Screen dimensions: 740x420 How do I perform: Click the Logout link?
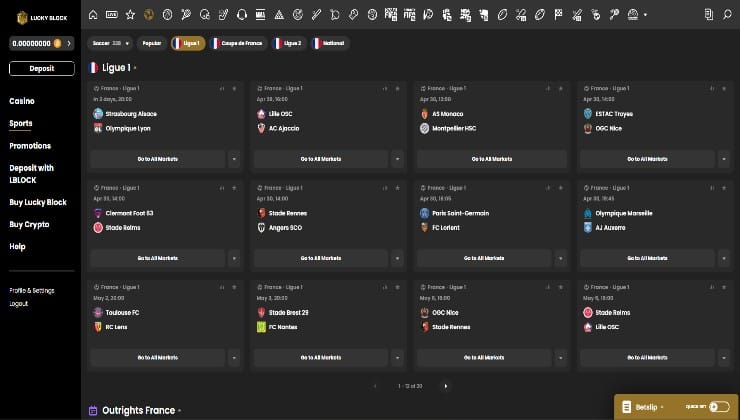19,303
